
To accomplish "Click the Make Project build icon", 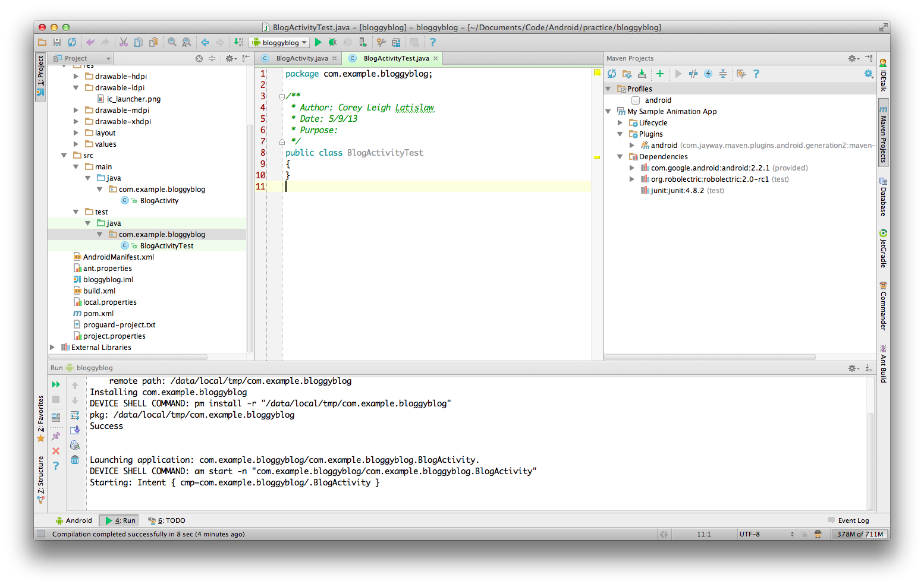I will coord(238,42).
